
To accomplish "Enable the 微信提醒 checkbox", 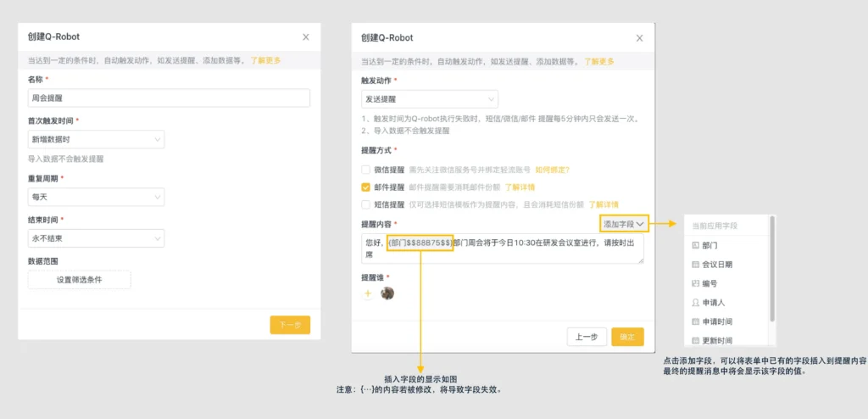I will pyautogui.click(x=366, y=170).
